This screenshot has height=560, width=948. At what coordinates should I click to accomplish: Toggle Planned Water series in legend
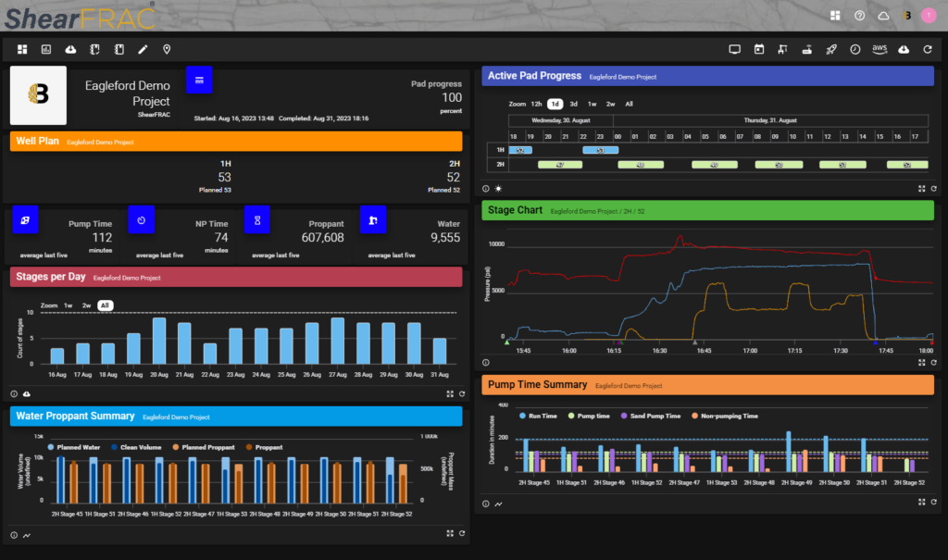(76, 447)
